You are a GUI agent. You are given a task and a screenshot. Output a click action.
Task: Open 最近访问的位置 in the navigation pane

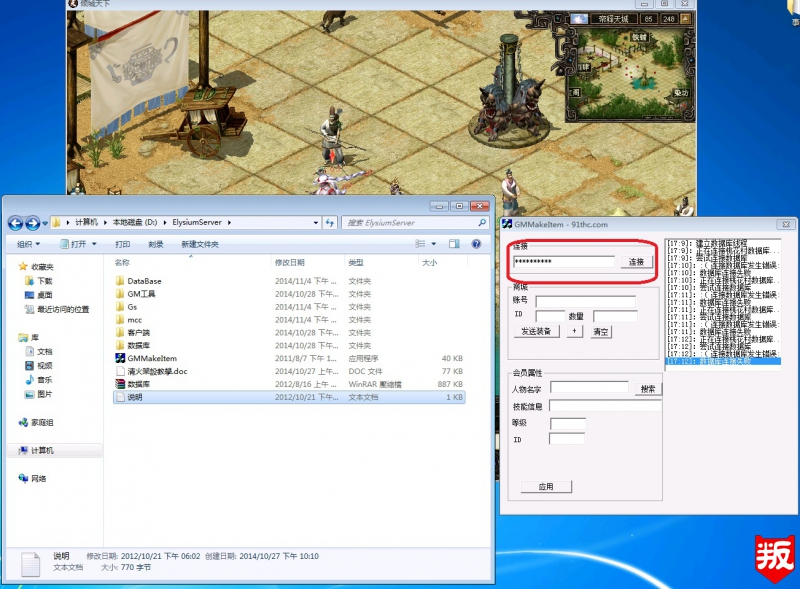[x=57, y=309]
